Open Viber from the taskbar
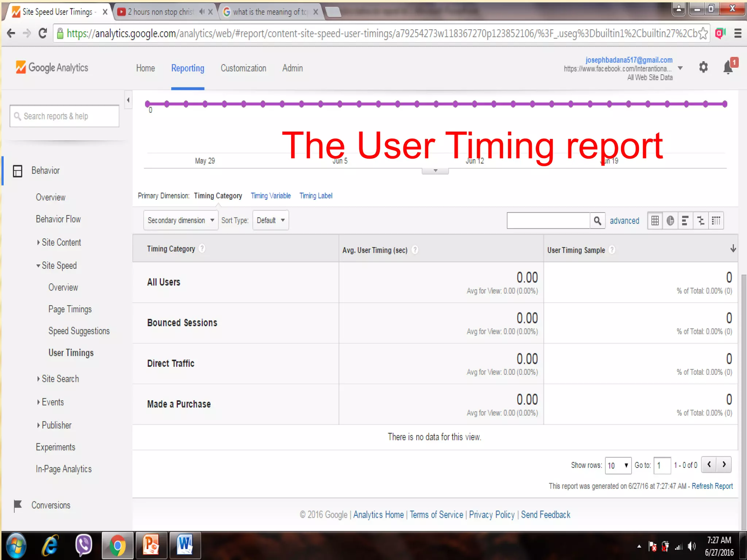This screenshot has width=747, height=560. point(84,545)
